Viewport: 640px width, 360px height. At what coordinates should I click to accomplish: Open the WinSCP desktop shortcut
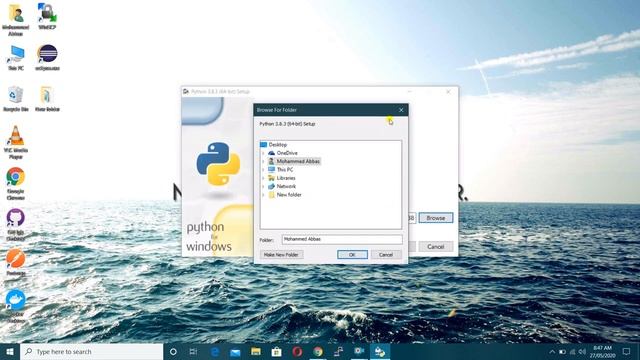[47, 16]
